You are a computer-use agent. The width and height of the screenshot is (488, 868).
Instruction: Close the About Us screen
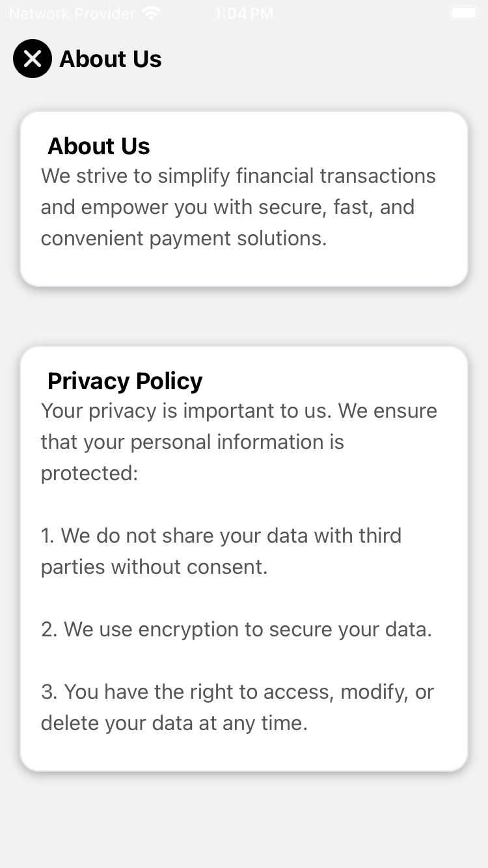coord(32,59)
